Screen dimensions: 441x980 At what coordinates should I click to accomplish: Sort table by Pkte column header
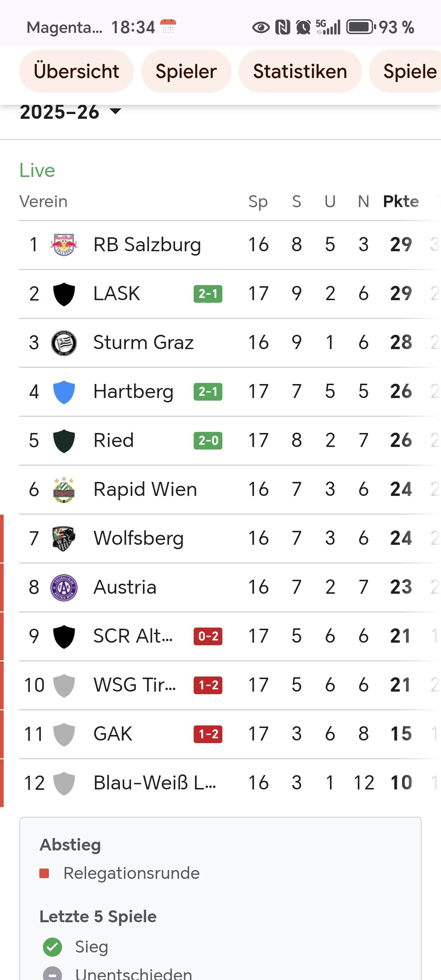coord(401,202)
